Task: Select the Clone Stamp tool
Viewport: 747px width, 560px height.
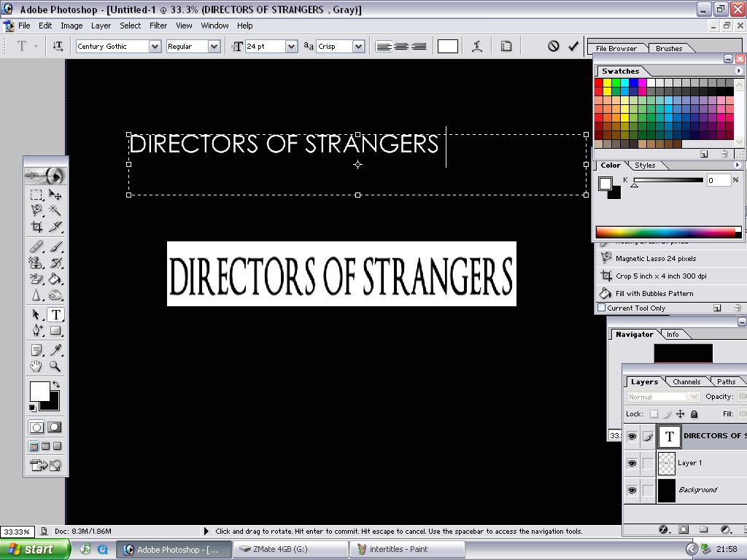Action: (36, 262)
